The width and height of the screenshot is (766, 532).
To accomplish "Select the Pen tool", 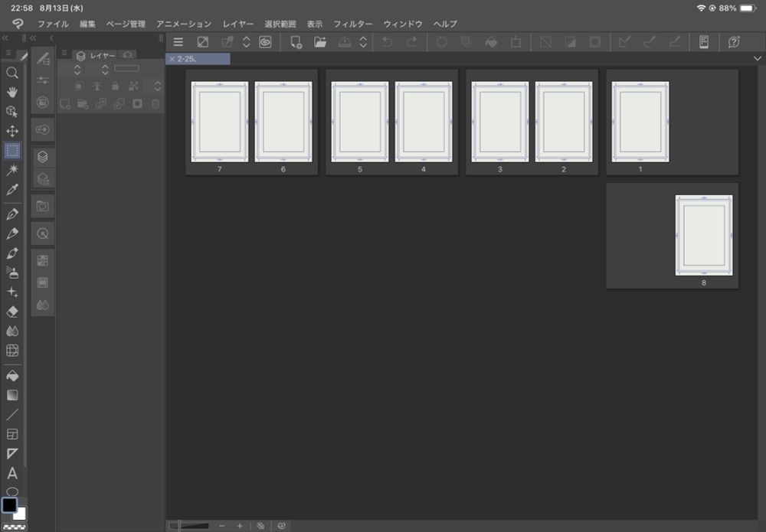I will 12,214.
